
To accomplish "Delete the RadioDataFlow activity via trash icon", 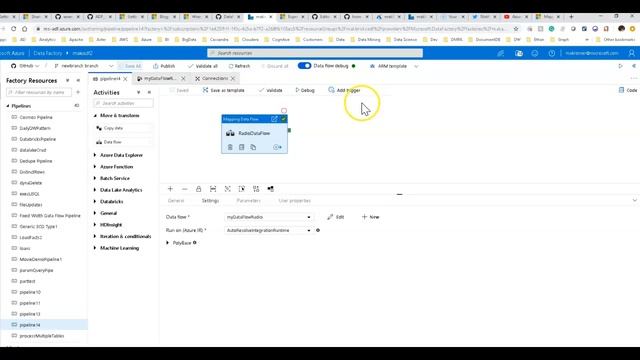I will [x=230, y=147].
